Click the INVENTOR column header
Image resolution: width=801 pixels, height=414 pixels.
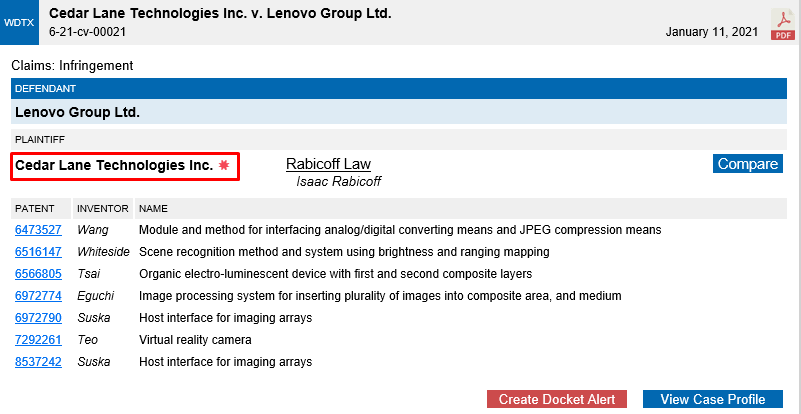(103, 209)
